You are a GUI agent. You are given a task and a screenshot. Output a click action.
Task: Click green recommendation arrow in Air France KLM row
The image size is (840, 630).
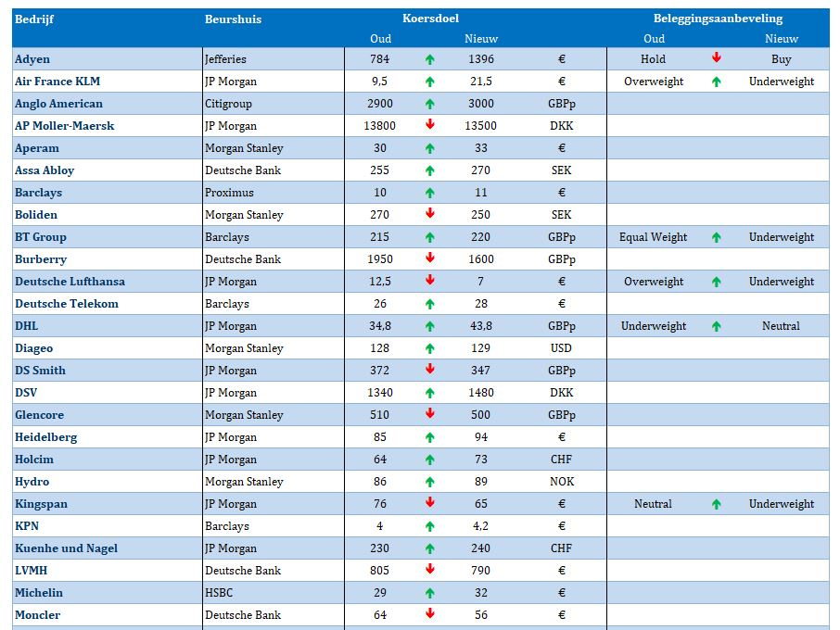tap(717, 82)
